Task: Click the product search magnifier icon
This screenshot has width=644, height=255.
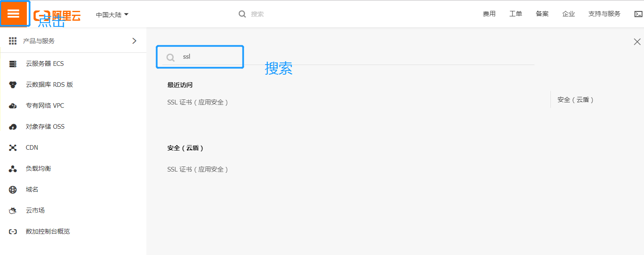Action: point(170,57)
